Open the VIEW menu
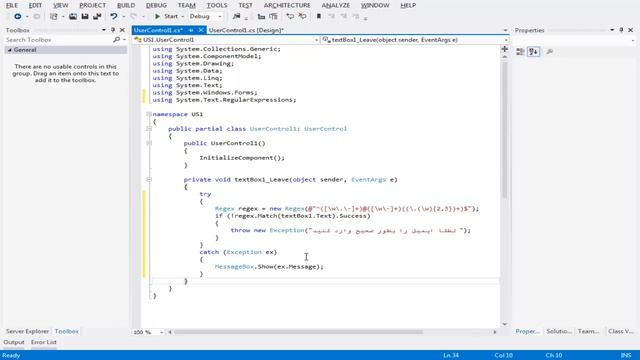This screenshot has height=360, width=640. coord(60,5)
